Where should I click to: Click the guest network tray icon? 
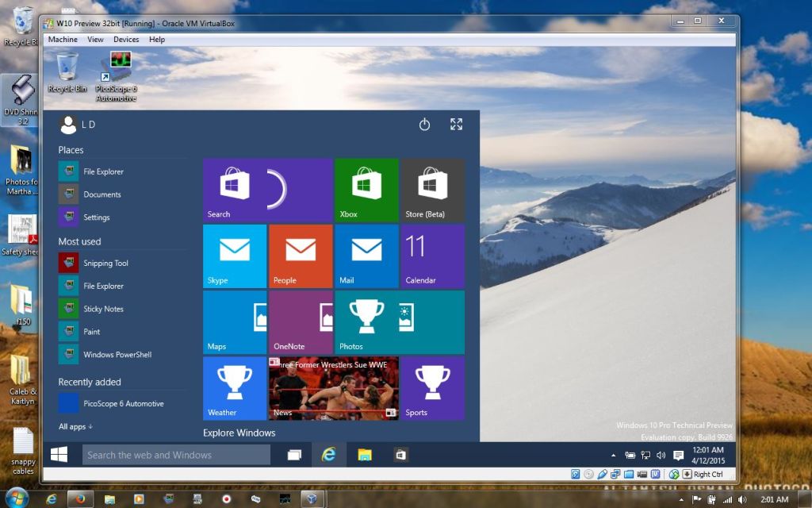pos(645,455)
